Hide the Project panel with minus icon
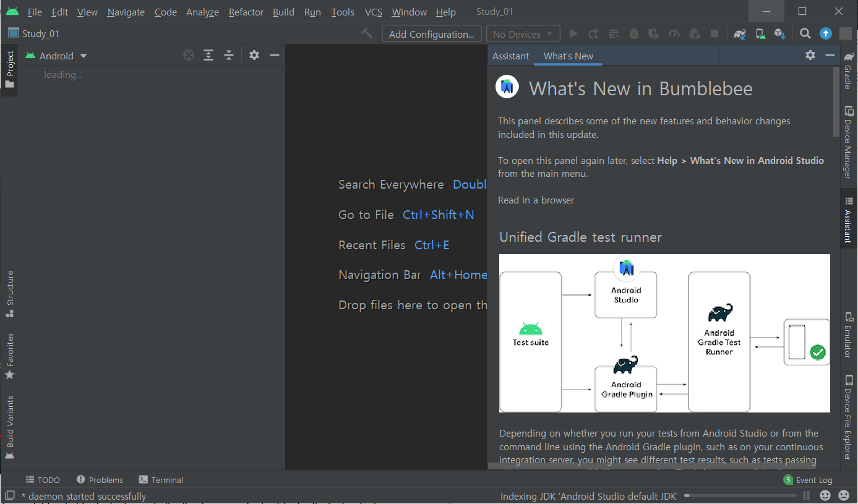Screen dimensions: 858x504 click(275, 56)
